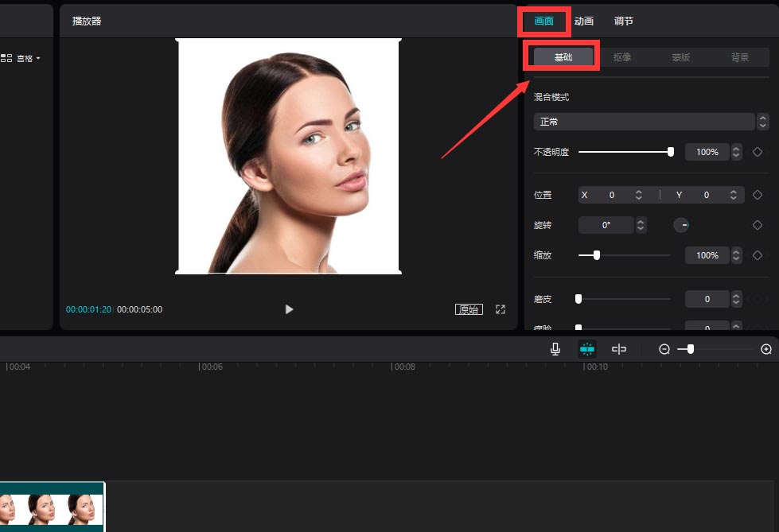
Task: Click the preview axis tool in the timeline toolbar
Action: [x=587, y=348]
